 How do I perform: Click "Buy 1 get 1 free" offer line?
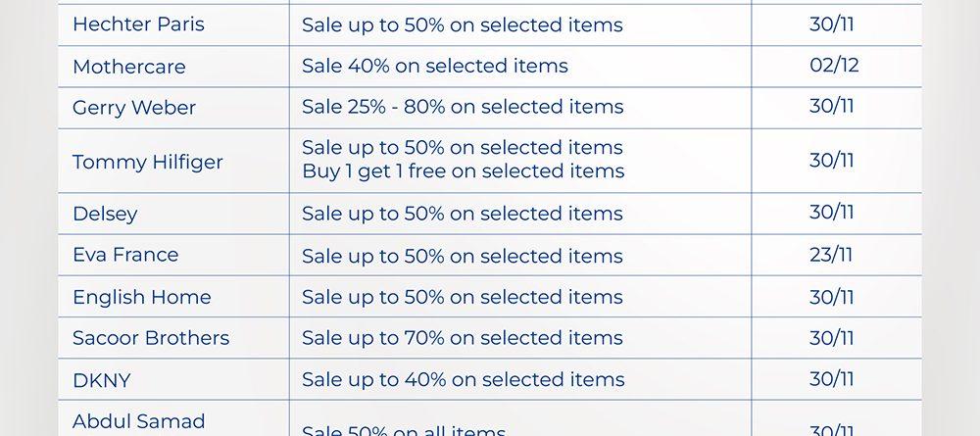[463, 171]
